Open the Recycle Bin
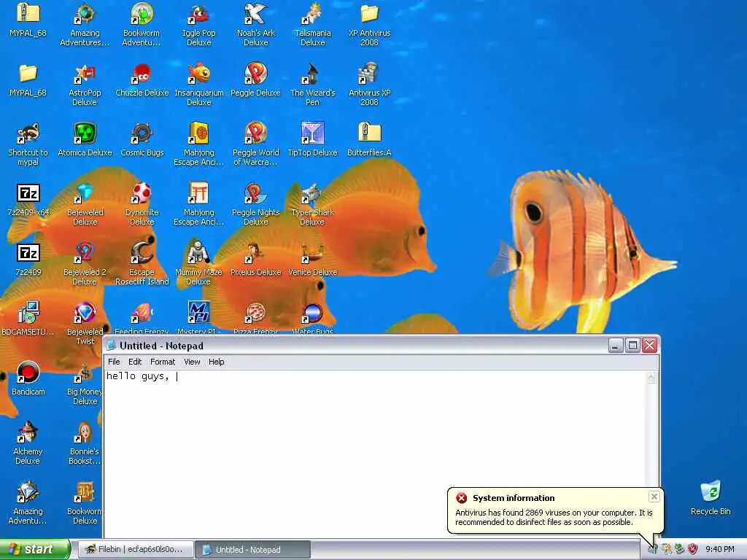 coord(711,498)
